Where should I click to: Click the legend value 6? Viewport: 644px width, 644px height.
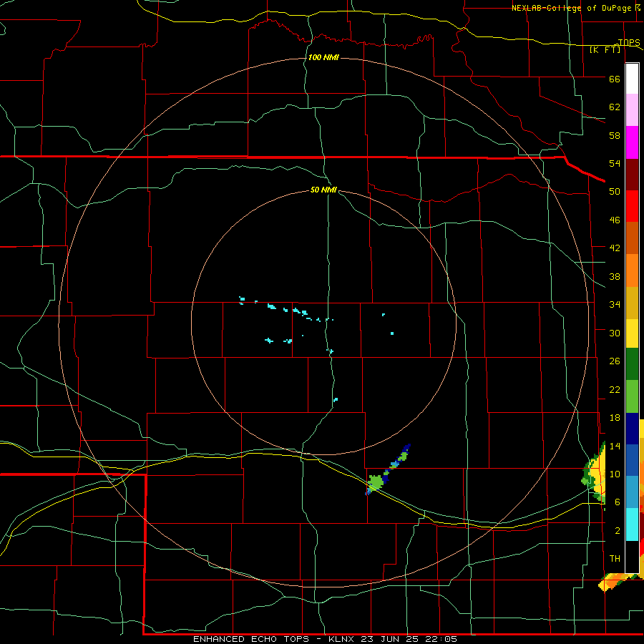[x=618, y=502]
